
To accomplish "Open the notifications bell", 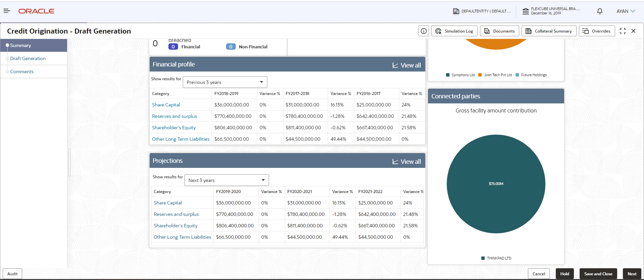I will (x=600, y=11).
